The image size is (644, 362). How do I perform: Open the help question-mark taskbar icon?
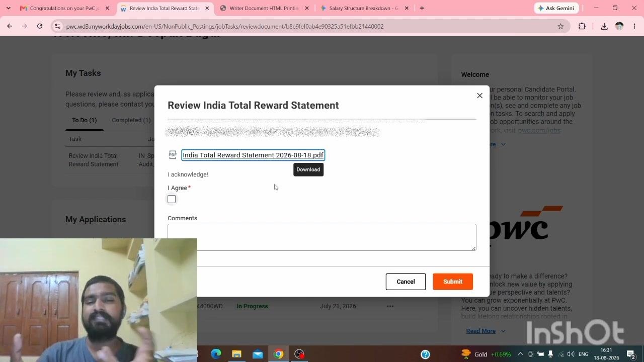pos(425,354)
